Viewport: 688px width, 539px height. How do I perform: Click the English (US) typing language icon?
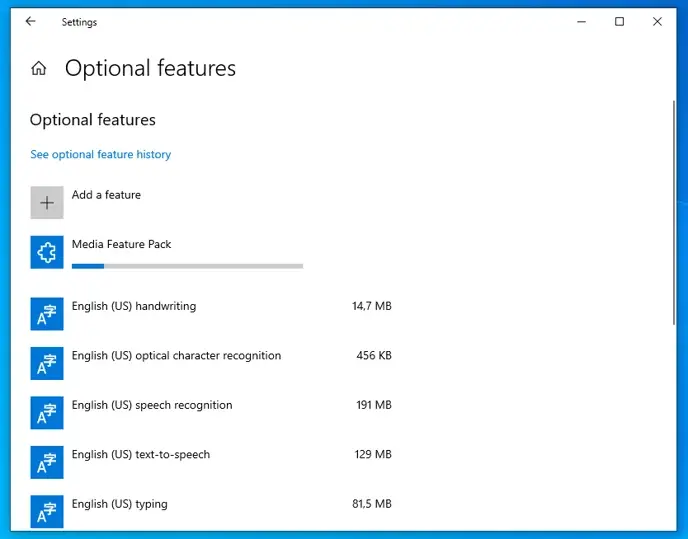[47, 512]
